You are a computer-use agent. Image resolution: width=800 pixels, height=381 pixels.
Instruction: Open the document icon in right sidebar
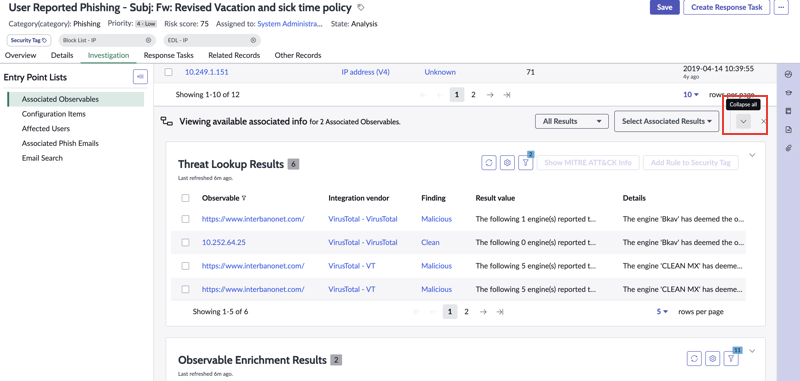pyautogui.click(x=788, y=130)
